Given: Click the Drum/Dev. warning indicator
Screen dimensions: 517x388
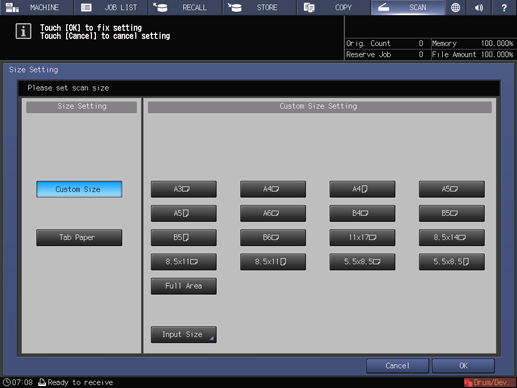Looking at the screenshot, I should (489, 382).
